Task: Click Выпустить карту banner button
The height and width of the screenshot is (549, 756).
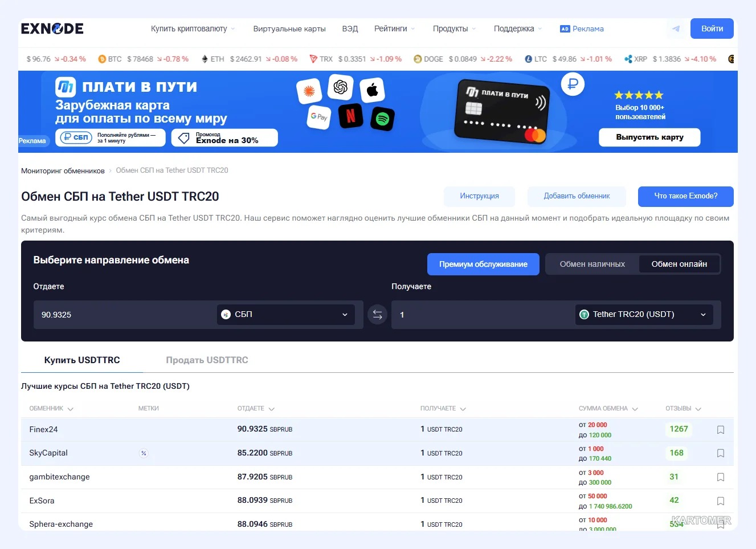Action: [x=649, y=137]
